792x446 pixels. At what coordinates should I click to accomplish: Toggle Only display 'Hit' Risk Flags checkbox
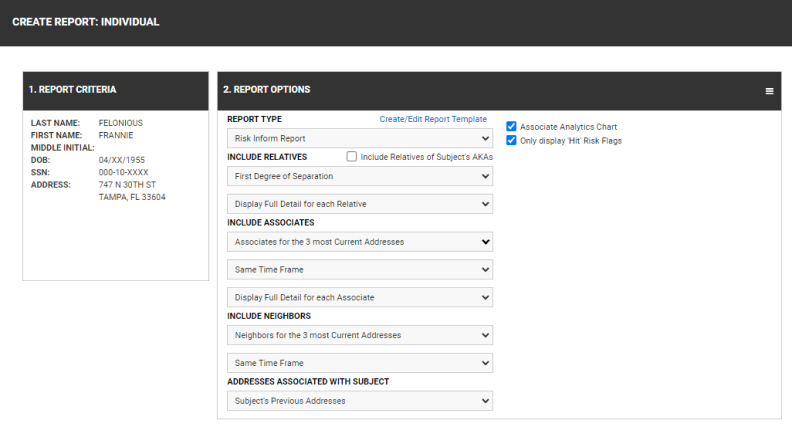click(x=512, y=141)
